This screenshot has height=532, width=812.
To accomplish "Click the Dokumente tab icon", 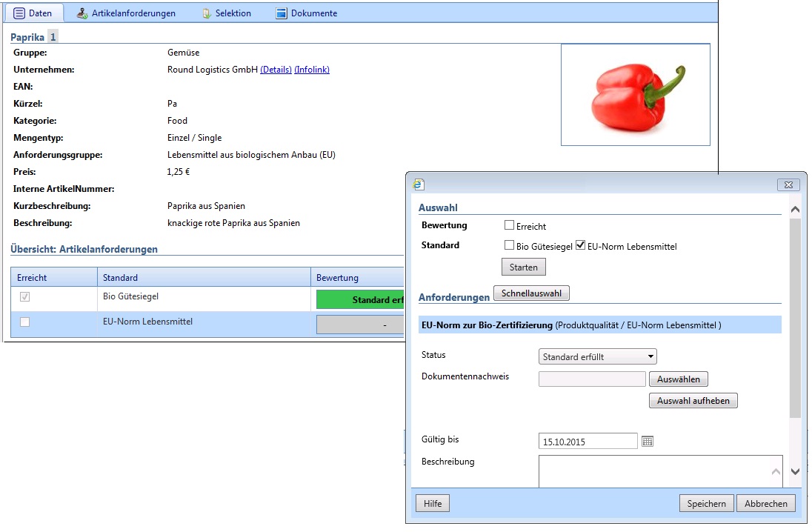I will point(282,13).
